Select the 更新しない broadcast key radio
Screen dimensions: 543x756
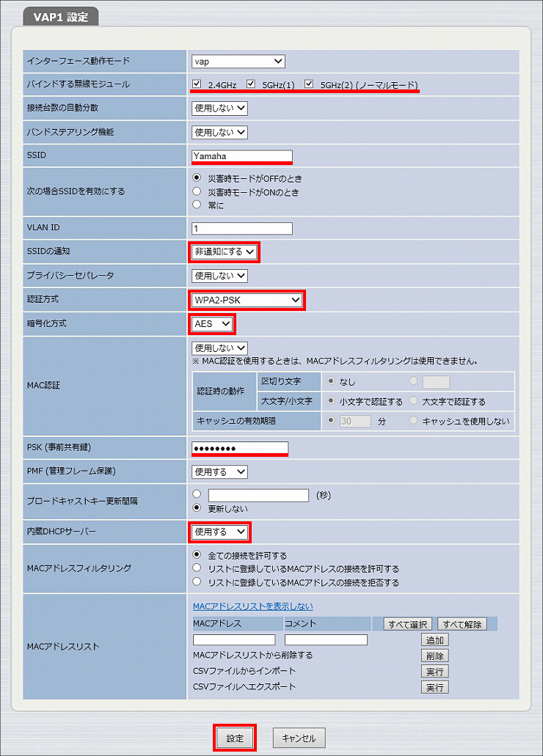(x=197, y=508)
